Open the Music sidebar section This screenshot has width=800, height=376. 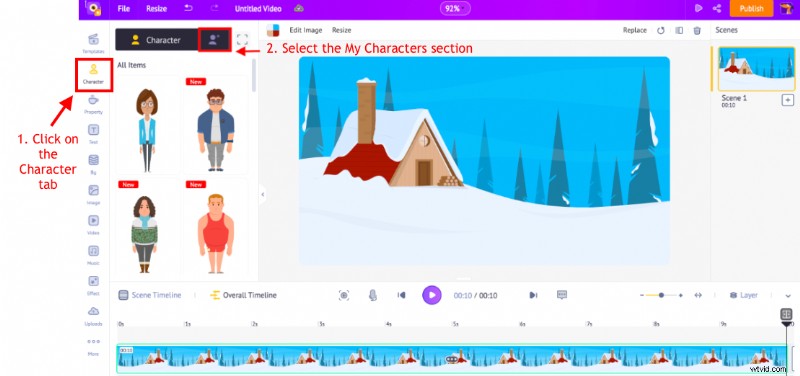coord(93,256)
